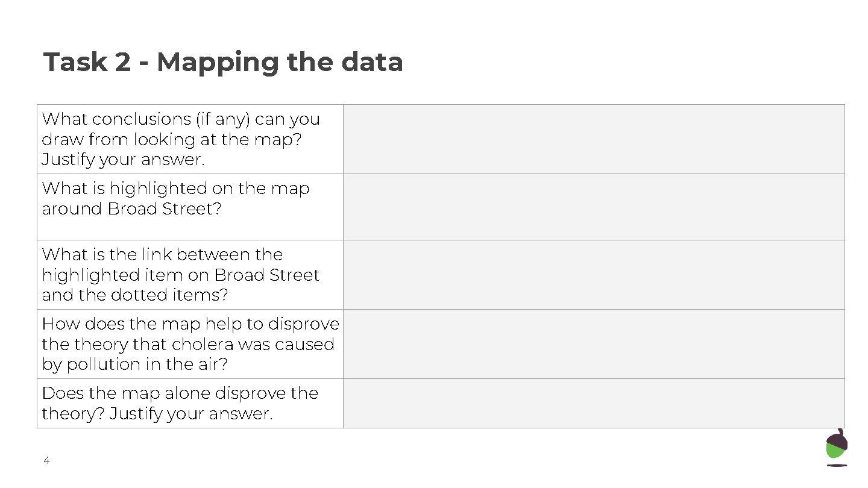Click the answer box for the air pollution question
Screen dimensions: 868x488
593,344
